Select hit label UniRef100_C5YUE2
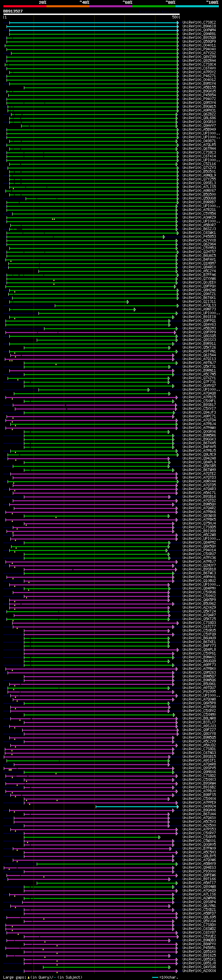 click(x=199, y=937)
